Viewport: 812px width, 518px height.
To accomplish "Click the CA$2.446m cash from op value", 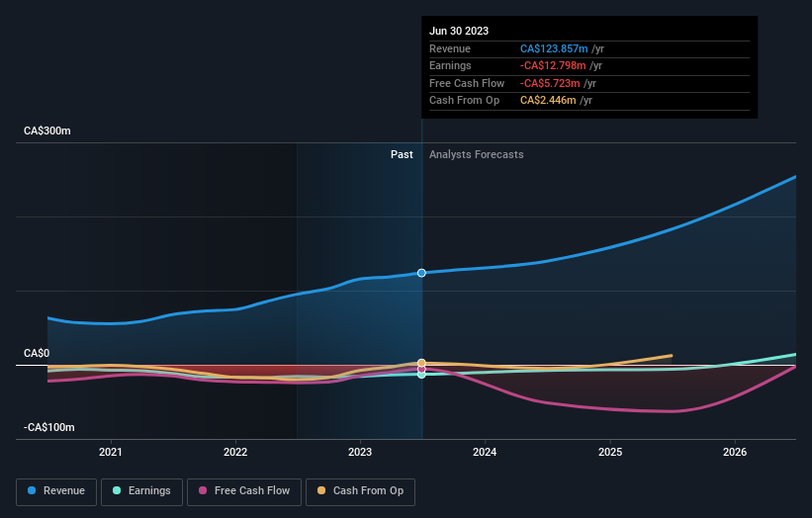I will (x=548, y=101).
